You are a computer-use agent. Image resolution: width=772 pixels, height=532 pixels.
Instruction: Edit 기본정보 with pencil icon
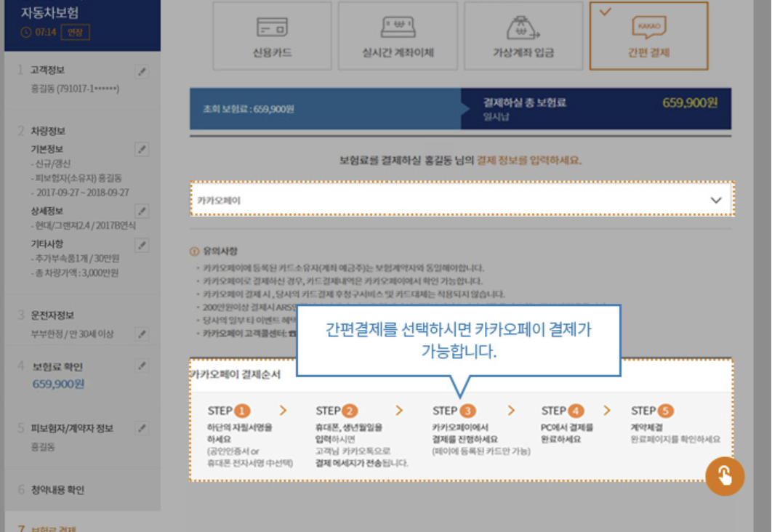[142, 149]
